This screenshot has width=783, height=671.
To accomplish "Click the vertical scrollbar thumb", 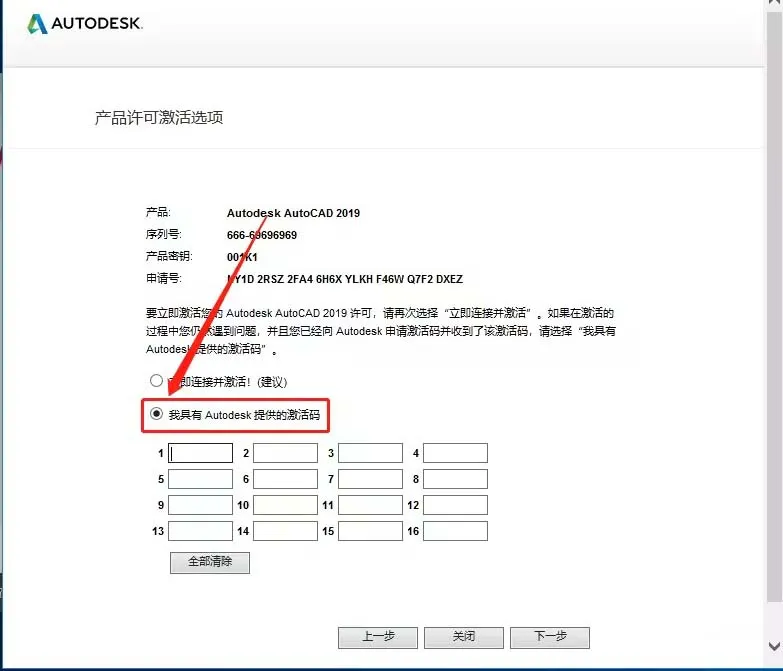I will click(x=775, y=307).
